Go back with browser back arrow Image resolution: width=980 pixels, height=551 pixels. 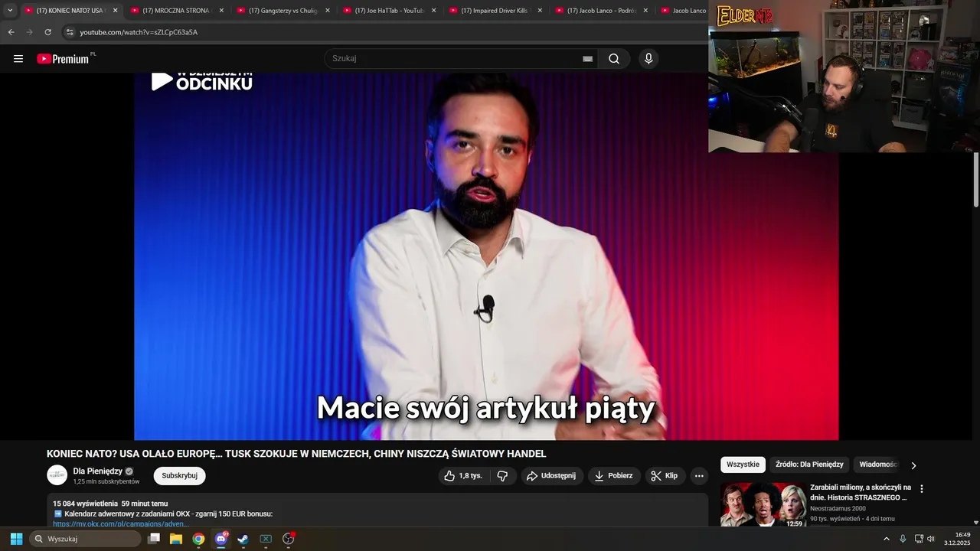(x=11, y=32)
